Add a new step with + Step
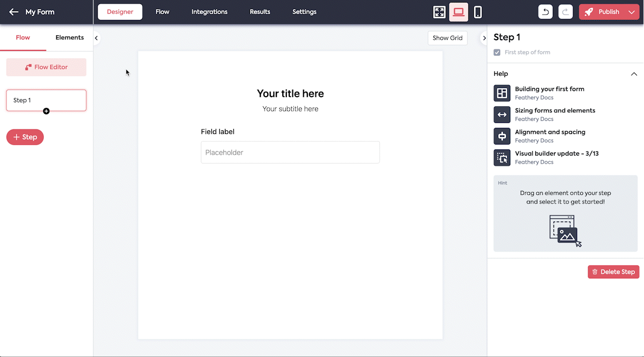The image size is (644, 357). click(25, 137)
